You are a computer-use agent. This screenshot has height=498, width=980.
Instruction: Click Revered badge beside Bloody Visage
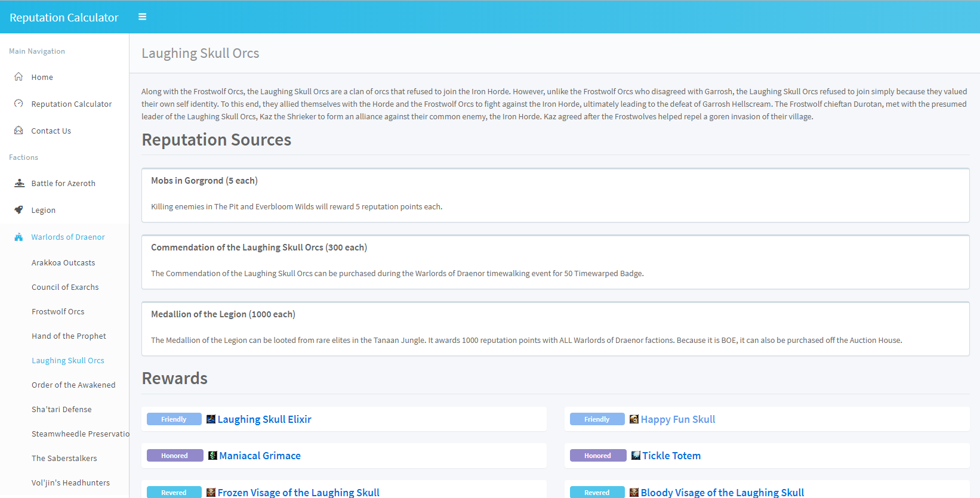(x=597, y=493)
